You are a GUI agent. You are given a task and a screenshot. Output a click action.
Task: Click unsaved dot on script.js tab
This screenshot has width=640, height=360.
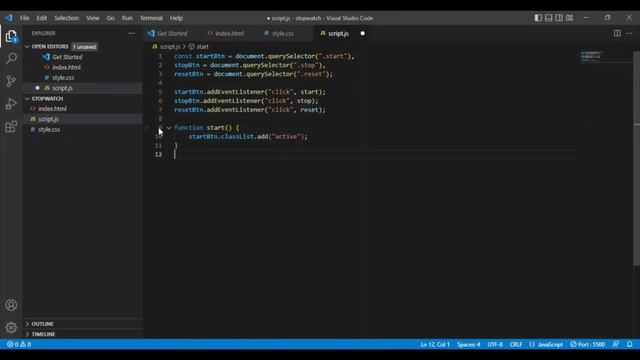362,33
